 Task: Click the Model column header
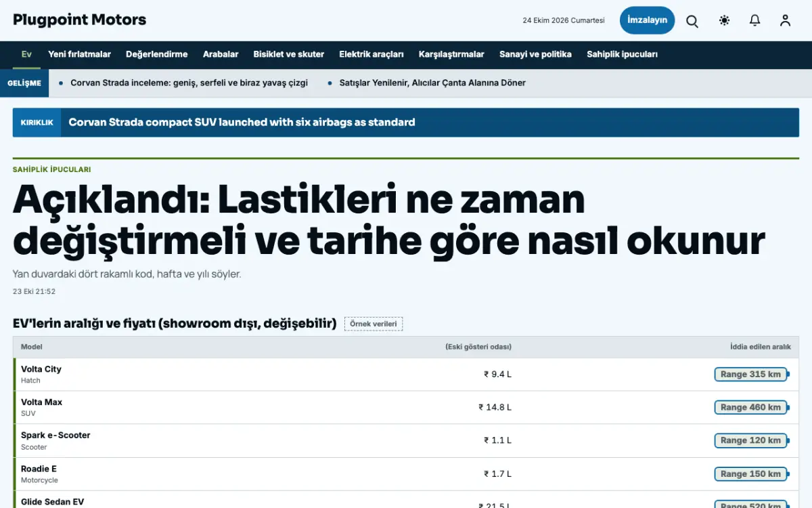coord(31,347)
